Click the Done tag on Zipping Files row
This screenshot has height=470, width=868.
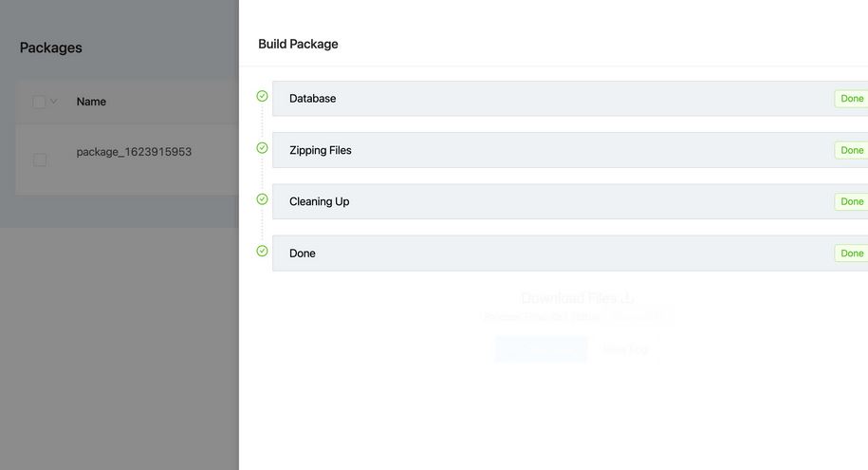point(851,150)
